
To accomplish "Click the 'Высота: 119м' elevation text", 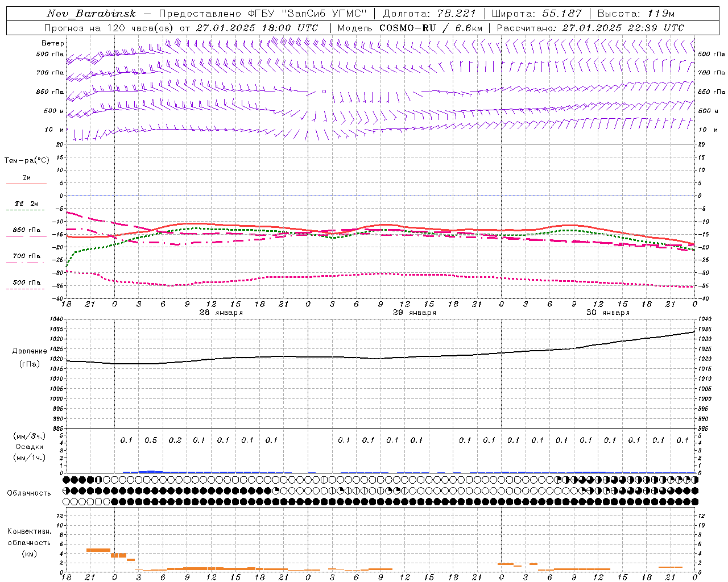I will click(x=636, y=14).
